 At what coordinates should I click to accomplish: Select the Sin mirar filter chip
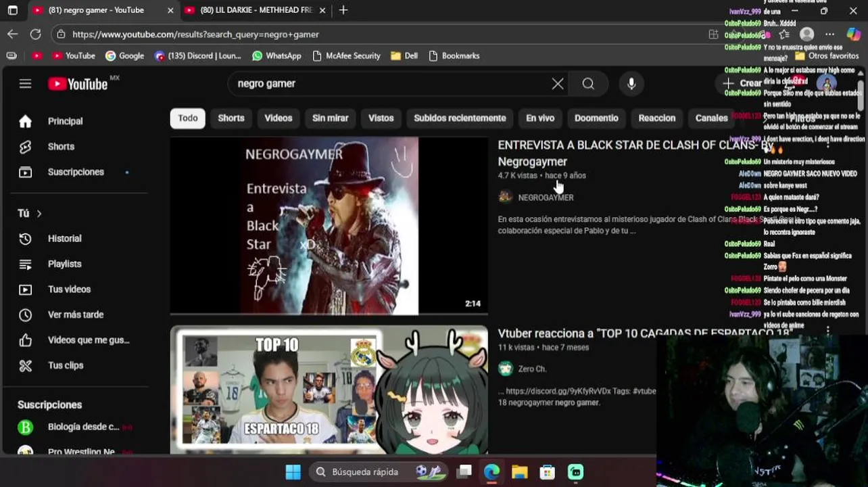[x=330, y=118]
